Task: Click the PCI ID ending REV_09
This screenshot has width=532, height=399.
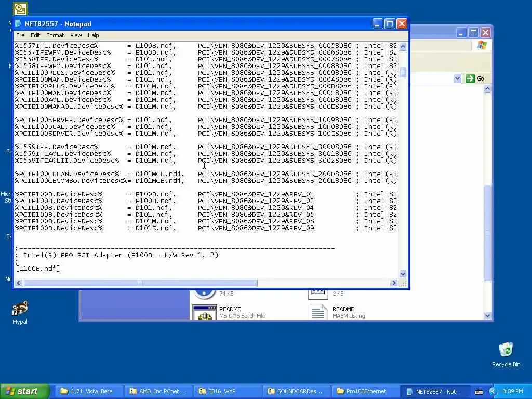Action: coord(256,228)
